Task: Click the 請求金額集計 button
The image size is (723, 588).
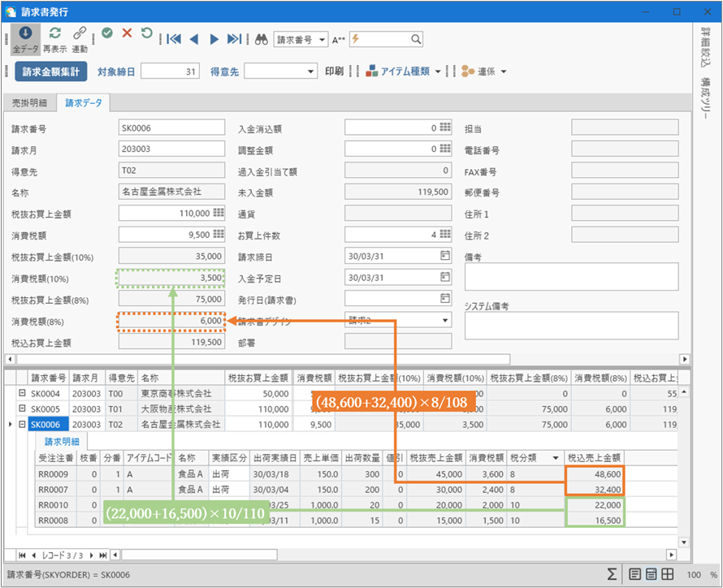Action: tap(50, 71)
